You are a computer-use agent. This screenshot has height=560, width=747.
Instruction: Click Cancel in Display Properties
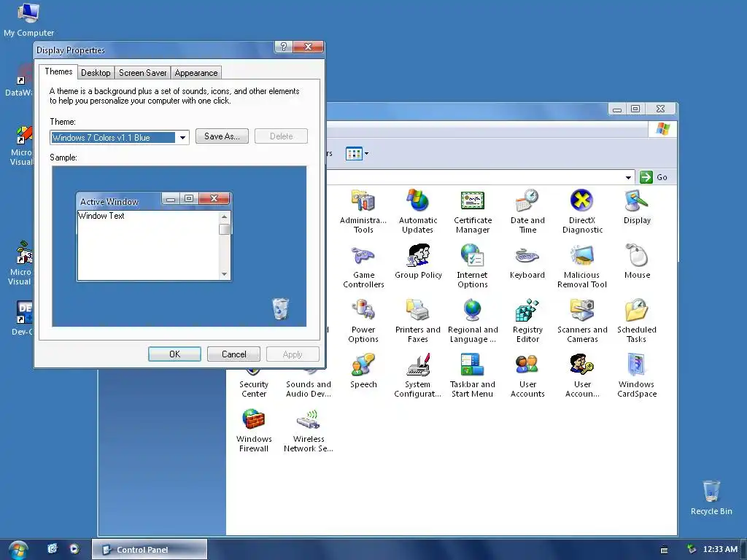(234, 354)
